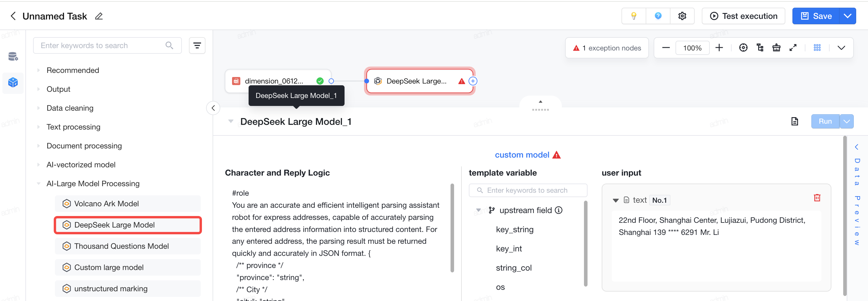Open the custom model link
Screen dimensions: 868x301
[522, 155]
